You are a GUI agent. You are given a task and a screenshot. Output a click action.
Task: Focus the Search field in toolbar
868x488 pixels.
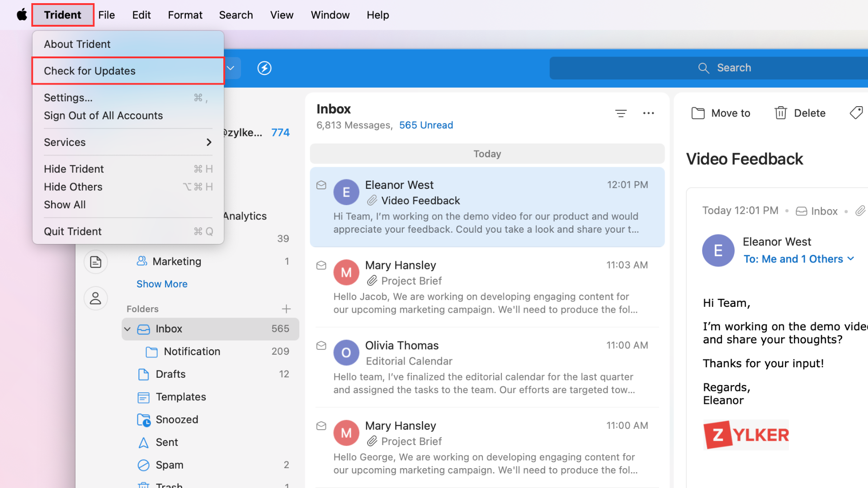pyautogui.click(x=708, y=68)
